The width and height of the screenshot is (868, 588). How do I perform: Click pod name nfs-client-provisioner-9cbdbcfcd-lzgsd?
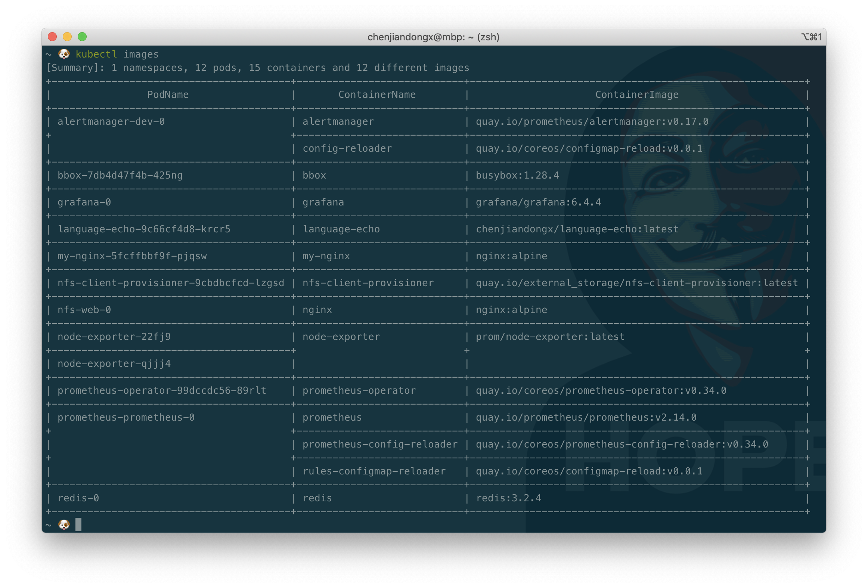(x=171, y=283)
